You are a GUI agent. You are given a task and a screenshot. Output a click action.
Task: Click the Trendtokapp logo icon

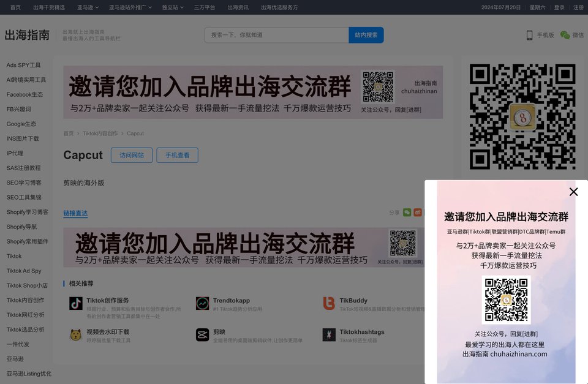coord(203,303)
